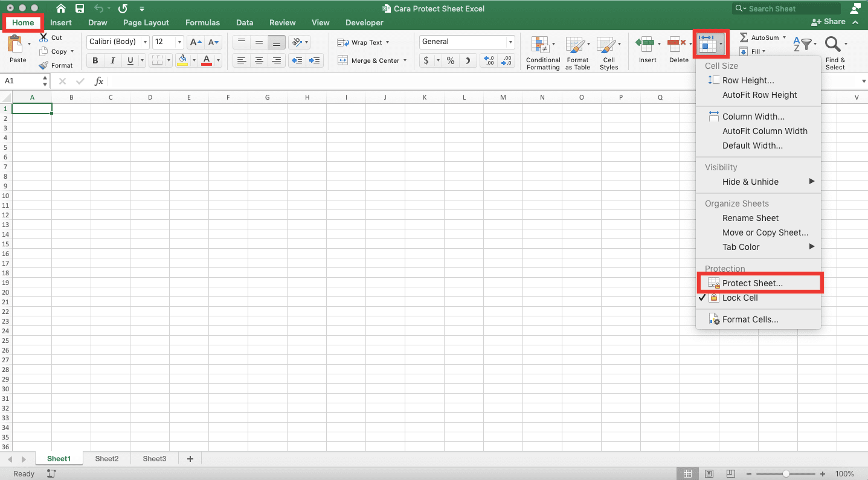Viewport: 868px width, 480px height.
Task: Expand the Wrap Text dropdown arrow
Action: click(387, 42)
